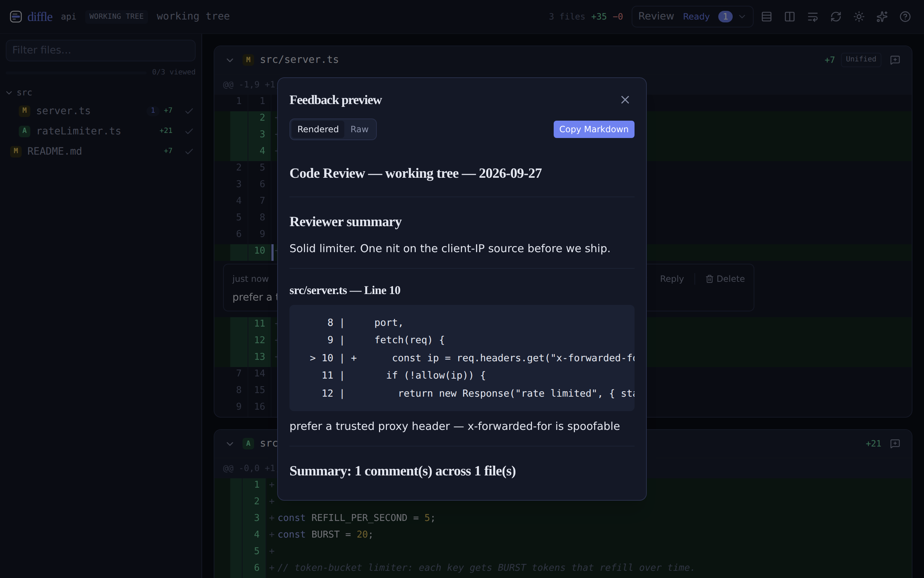Mark rateLimiter.ts as viewed
The height and width of the screenshot is (578, 924).
point(189,131)
